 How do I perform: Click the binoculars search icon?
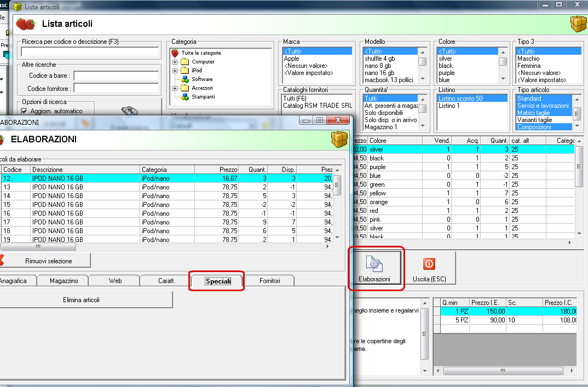[x=130, y=111]
